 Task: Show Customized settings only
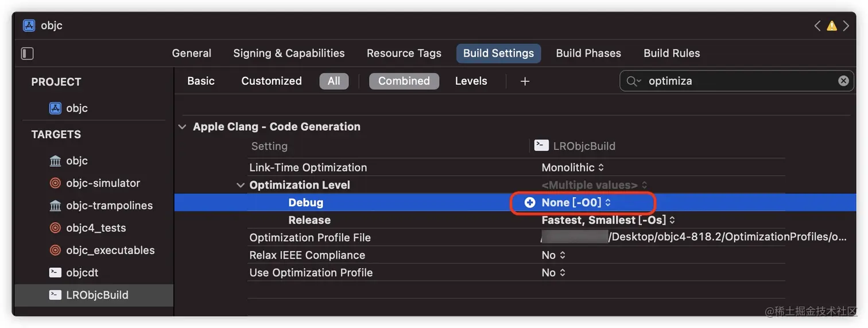point(271,81)
